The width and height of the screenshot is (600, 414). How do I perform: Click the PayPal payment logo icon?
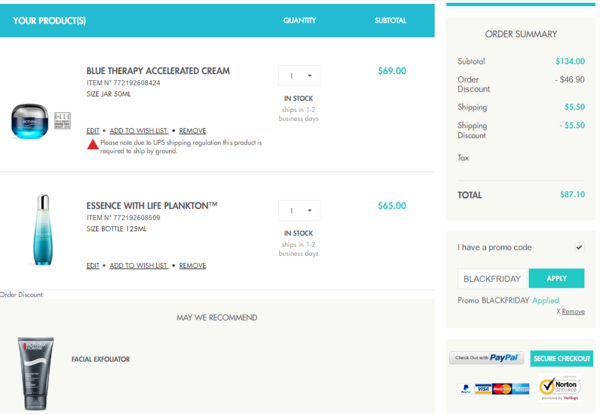tap(466, 389)
